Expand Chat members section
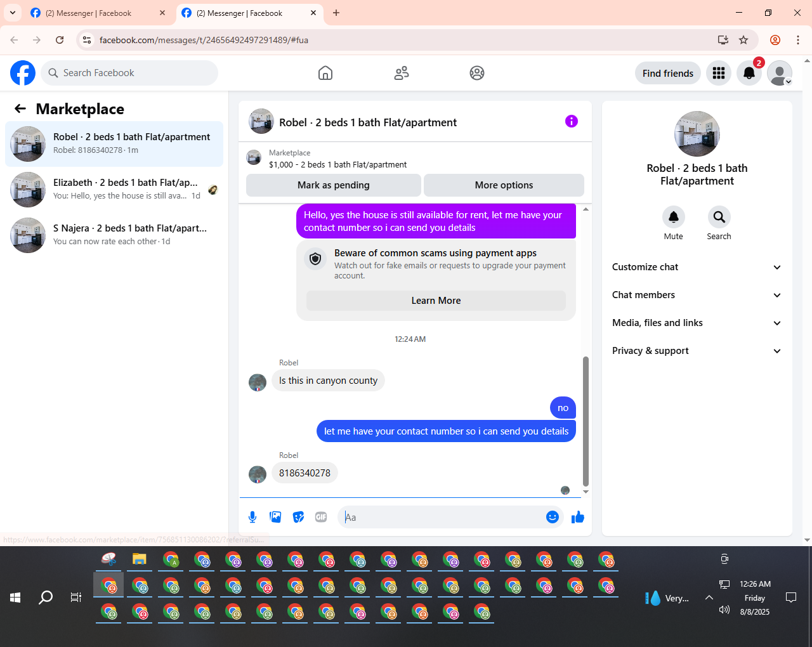The height and width of the screenshot is (647, 812). click(697, 295)
